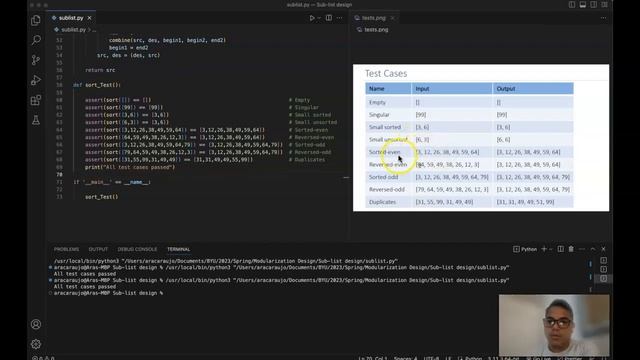
Task: Click the Python terminal profile label
Action: pyautogui.click(x=525, y=249)
